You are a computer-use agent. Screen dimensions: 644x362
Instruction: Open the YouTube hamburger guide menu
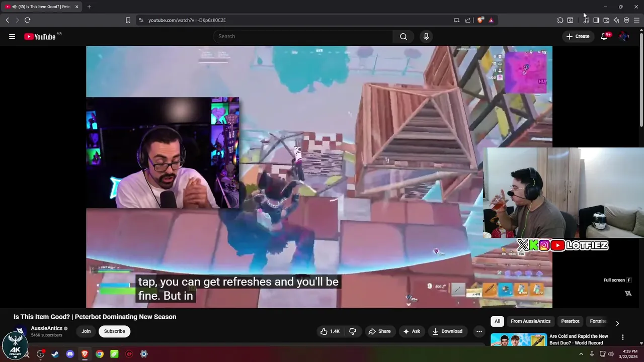point(12,36)
